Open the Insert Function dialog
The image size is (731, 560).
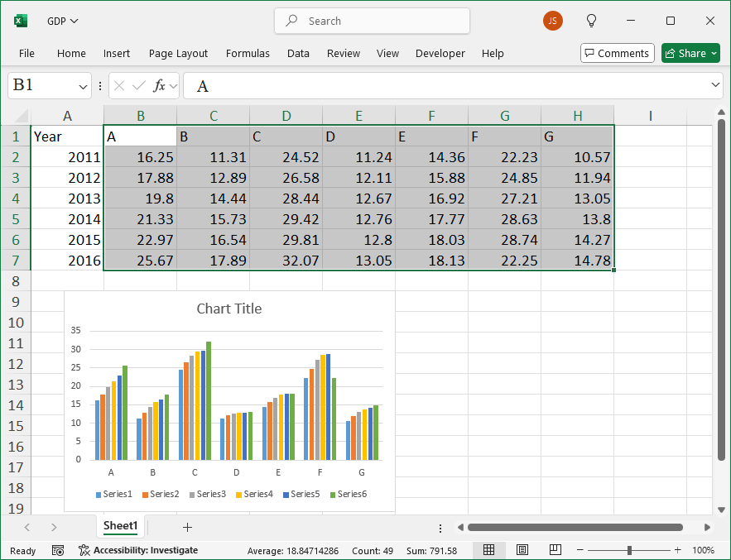(157, 85)
